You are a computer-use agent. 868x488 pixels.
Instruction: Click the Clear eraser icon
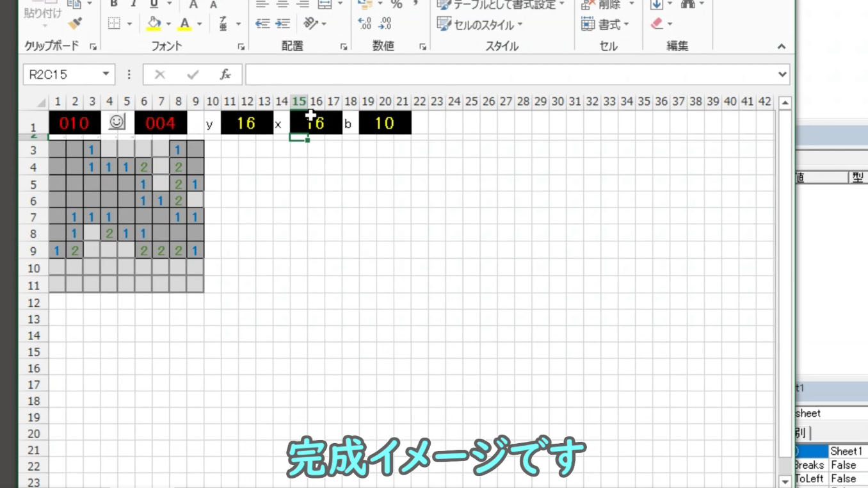(x=657, y=24)
